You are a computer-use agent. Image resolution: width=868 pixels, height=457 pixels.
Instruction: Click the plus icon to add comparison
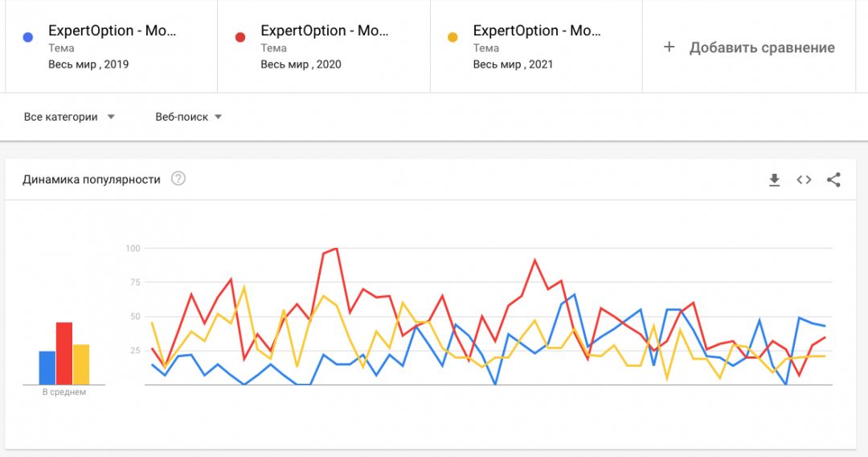click(669, 47)
